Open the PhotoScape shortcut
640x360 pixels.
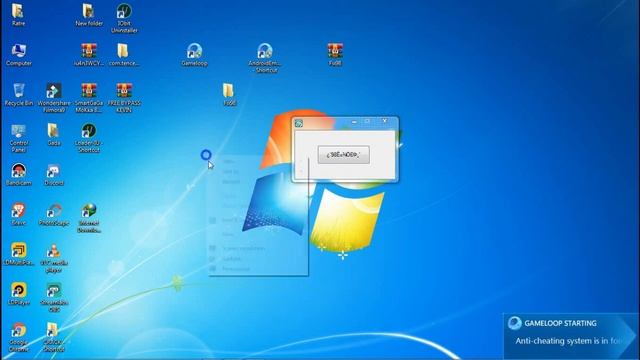(x=53, y=215)
